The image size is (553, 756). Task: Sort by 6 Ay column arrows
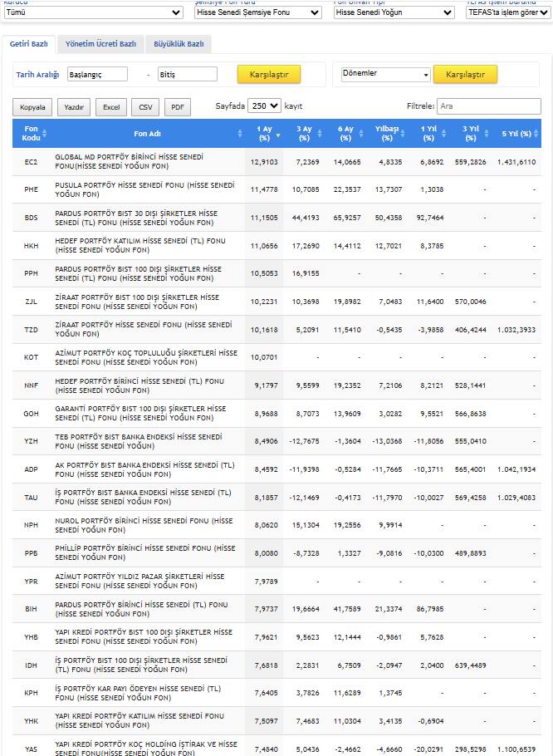click(x=361, y=134)
